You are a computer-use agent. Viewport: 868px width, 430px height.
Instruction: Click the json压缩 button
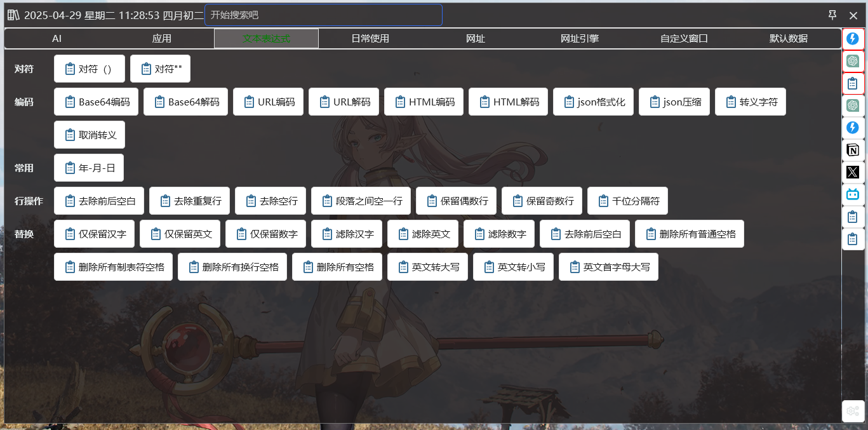coord(674,102)
